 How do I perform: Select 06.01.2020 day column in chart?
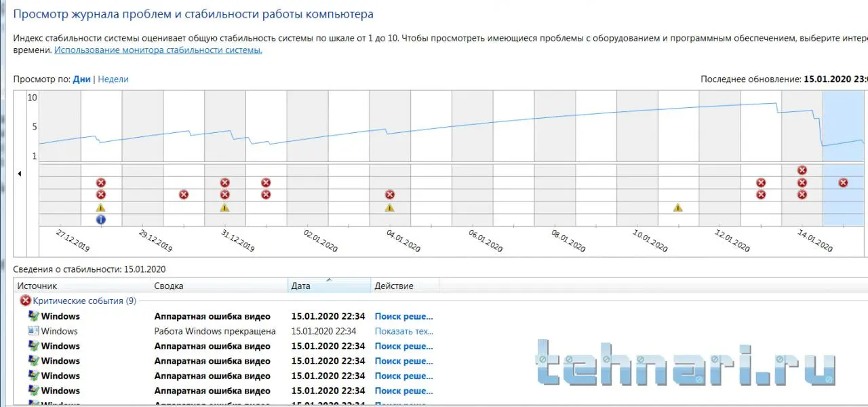coord(472,158)
